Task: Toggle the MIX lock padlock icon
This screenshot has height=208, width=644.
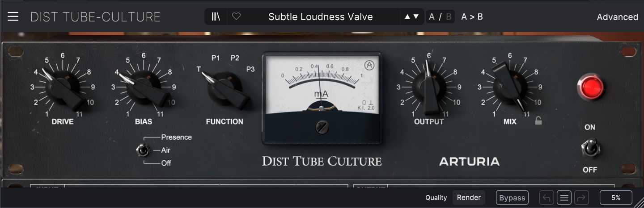Action: click(538, 121)
